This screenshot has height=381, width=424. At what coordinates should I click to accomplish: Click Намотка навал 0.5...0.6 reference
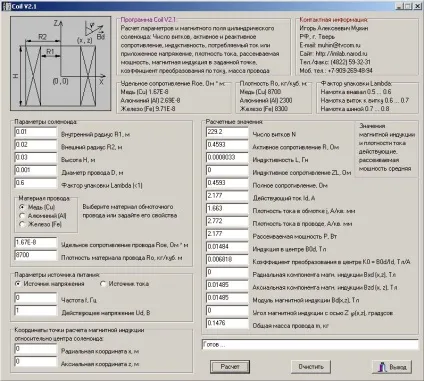point(356,92)
